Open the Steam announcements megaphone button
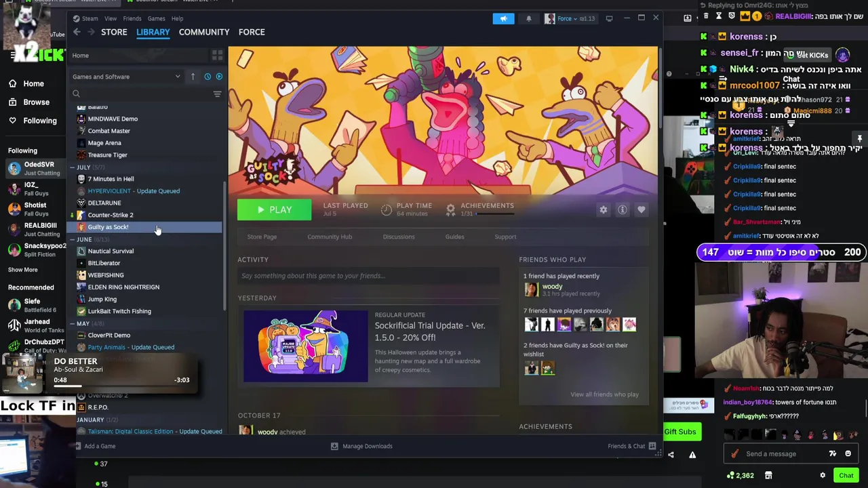This screenshot has width=868, height=488. pos(503,18)
